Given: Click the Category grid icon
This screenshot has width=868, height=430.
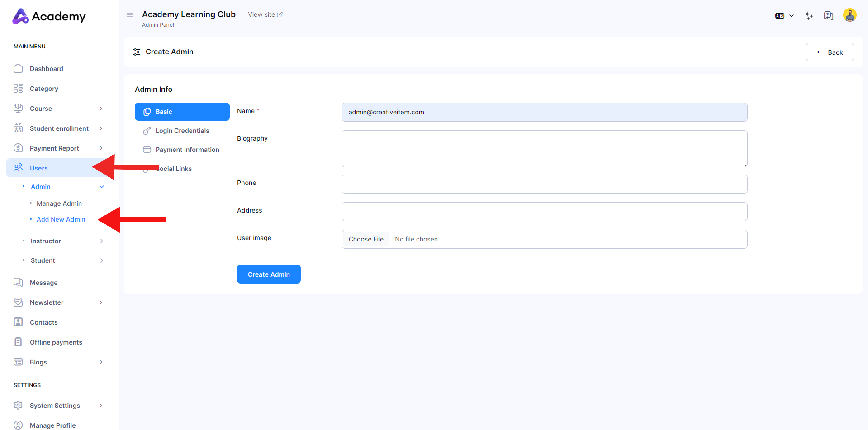Looking at the screenshot, I should (18, 89).
